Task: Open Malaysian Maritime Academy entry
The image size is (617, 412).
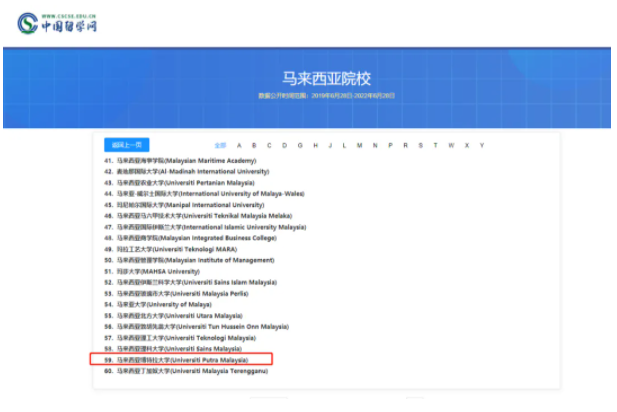Action: click(x=180, y=161)
